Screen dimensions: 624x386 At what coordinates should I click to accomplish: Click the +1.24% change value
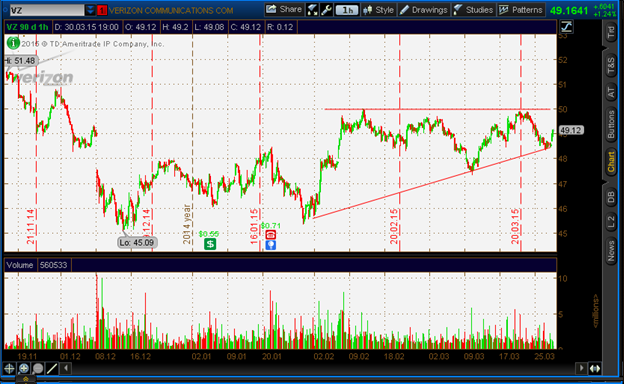(604, 14)
